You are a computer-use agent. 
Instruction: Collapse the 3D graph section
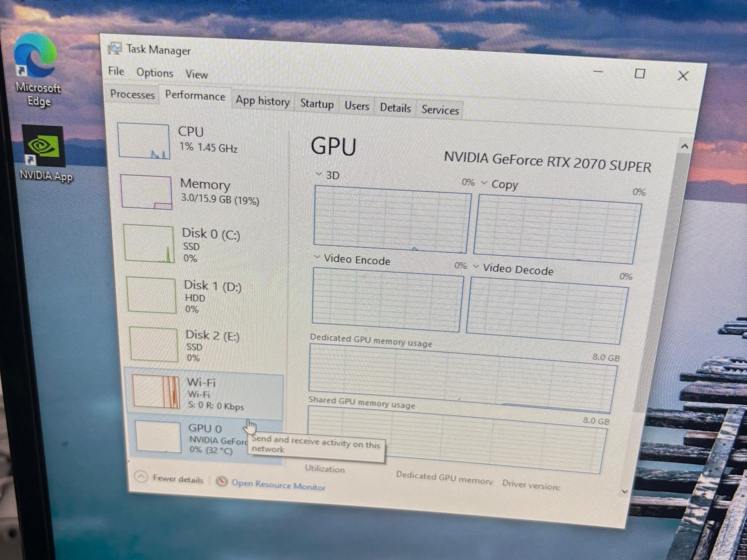click(318, 174)
